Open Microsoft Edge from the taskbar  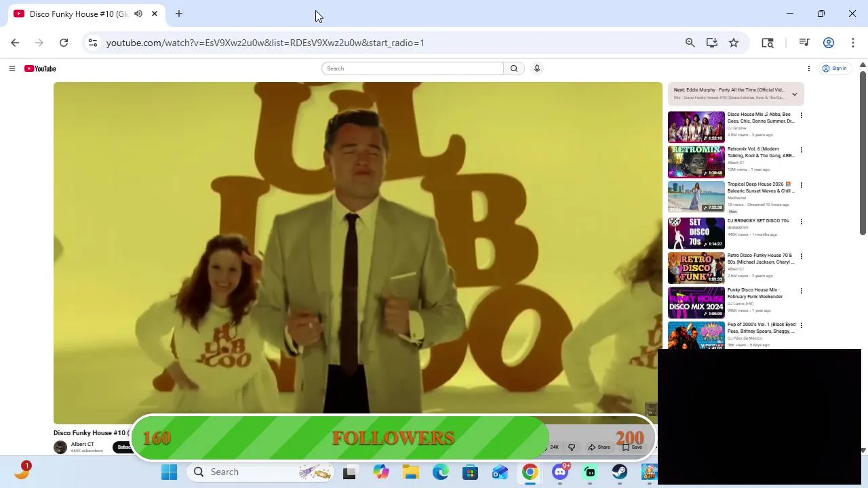tap(441, 472)
